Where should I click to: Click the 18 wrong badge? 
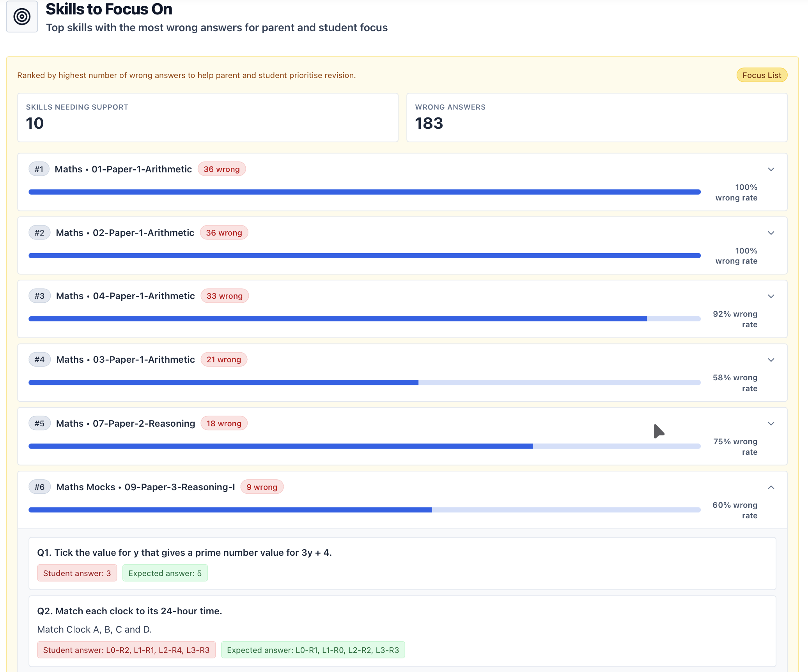coord(224,424)
